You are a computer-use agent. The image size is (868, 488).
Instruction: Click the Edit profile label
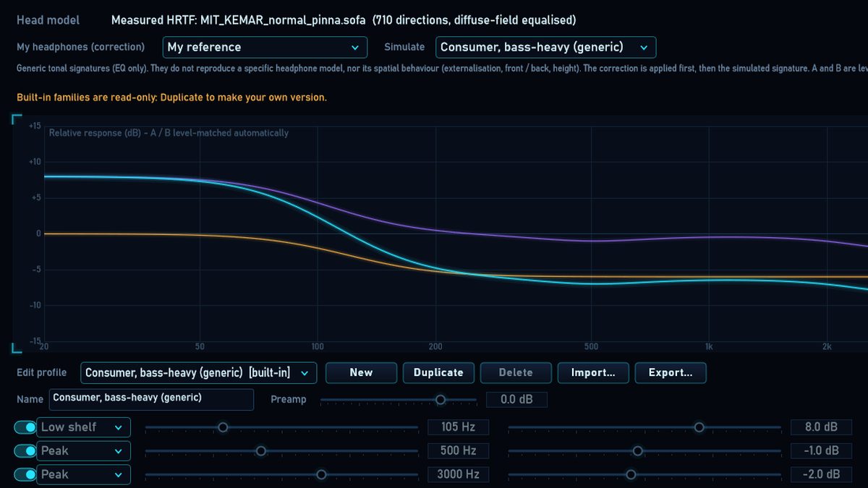[42, 373]
